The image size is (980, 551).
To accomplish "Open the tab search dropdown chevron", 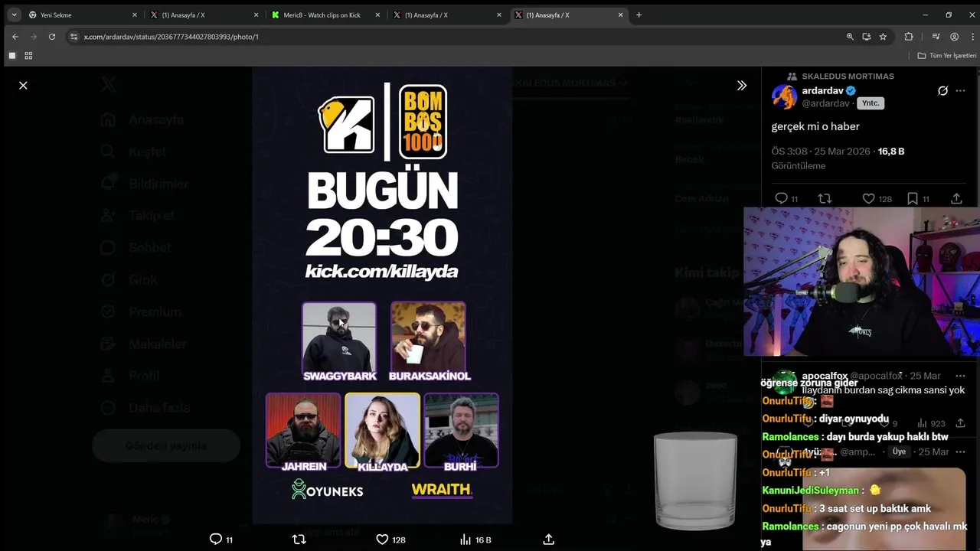I will (x=14, y=15).
